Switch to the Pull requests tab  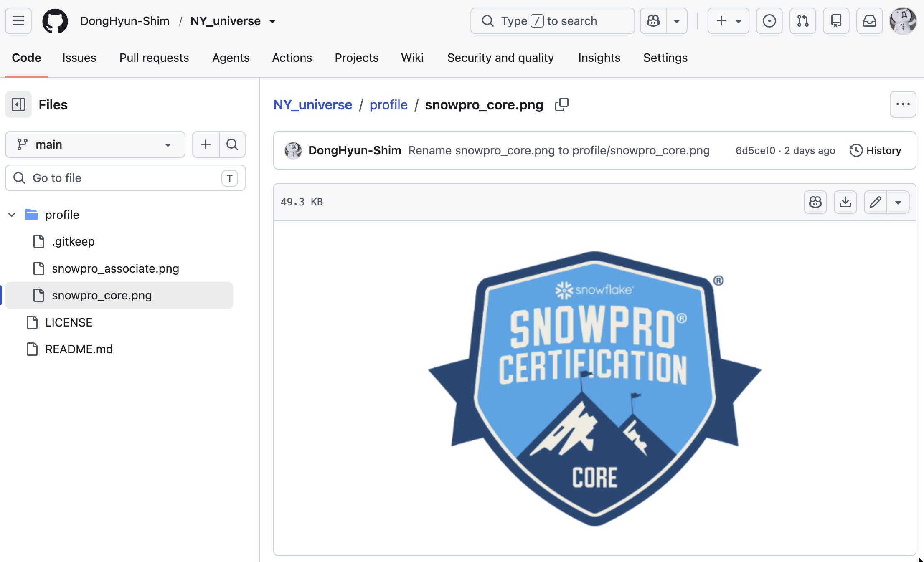[x=154, y=58]
